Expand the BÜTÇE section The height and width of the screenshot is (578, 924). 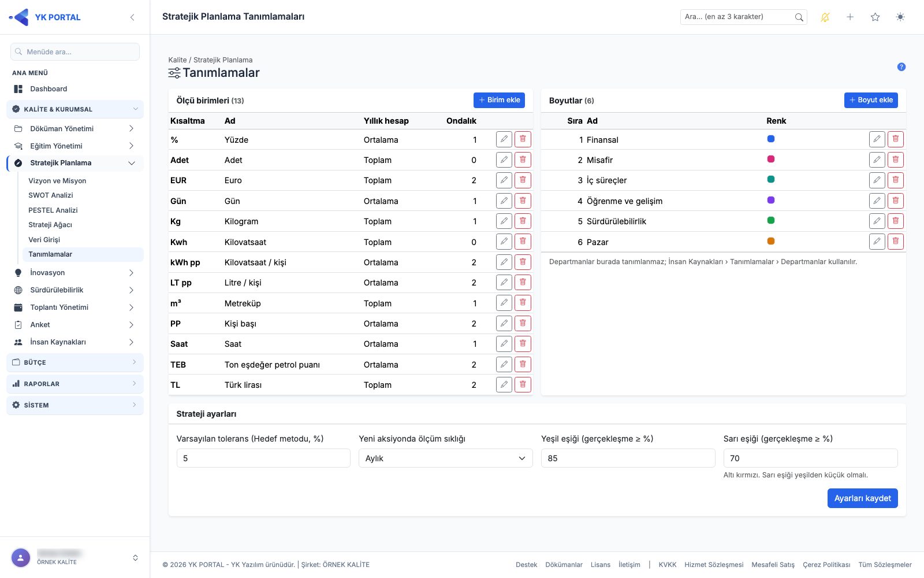tap(75, 362)
